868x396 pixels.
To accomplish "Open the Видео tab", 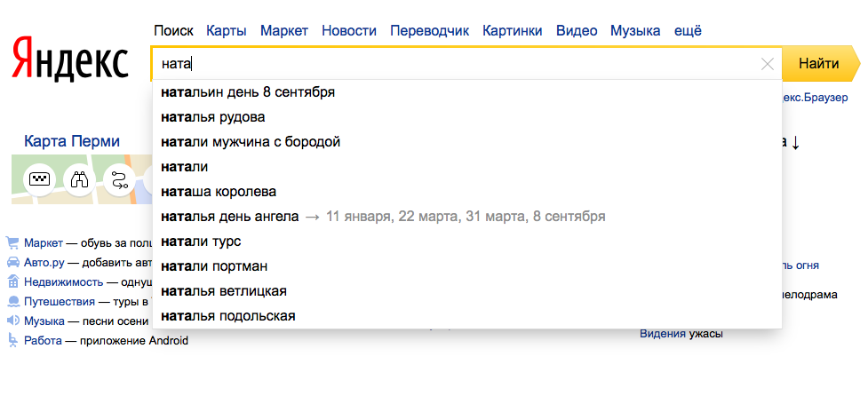I will click(x=577, y=30).
